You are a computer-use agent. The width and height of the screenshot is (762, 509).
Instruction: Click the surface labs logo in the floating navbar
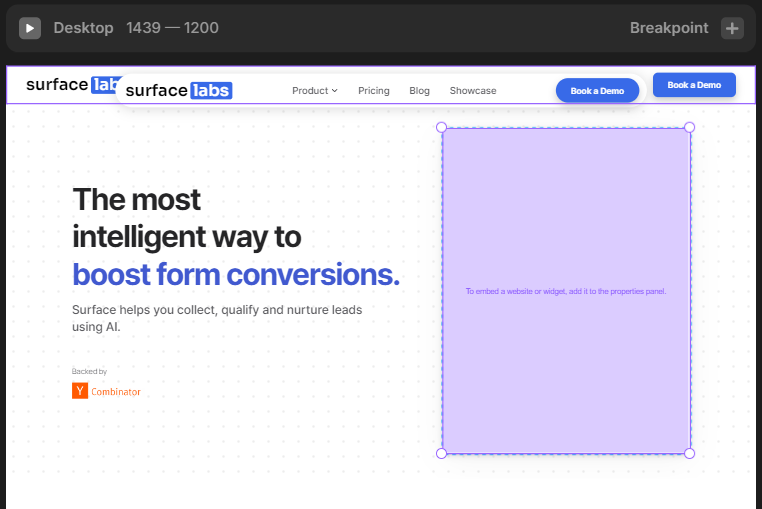click(179, 90)
